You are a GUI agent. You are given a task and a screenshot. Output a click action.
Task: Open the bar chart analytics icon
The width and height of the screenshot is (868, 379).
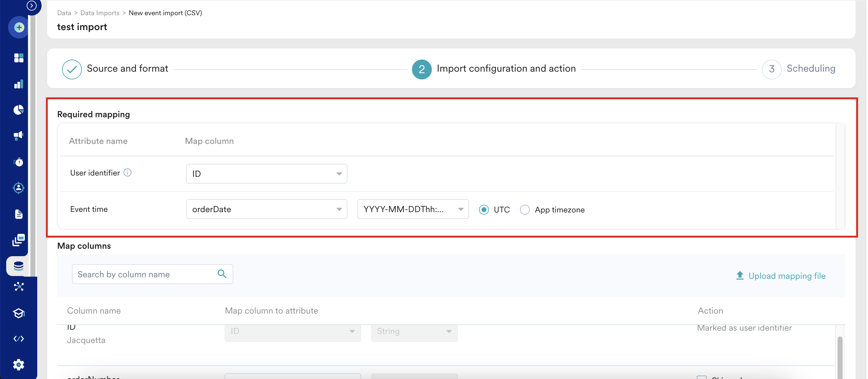click(19, 84)
